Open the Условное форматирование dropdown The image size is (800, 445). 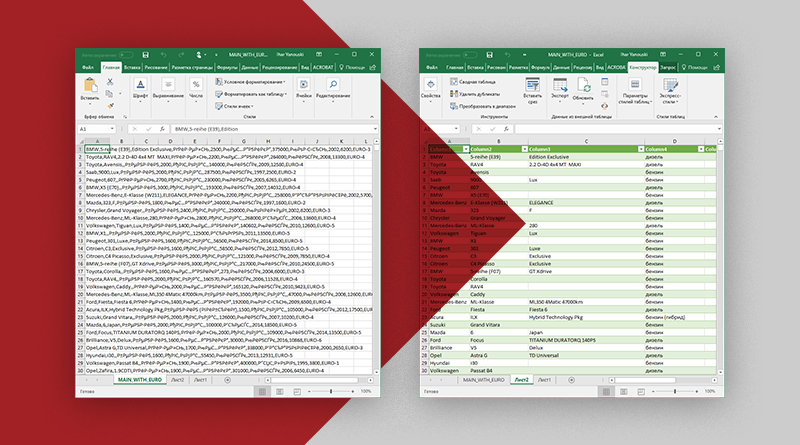[x=250, y=82]
